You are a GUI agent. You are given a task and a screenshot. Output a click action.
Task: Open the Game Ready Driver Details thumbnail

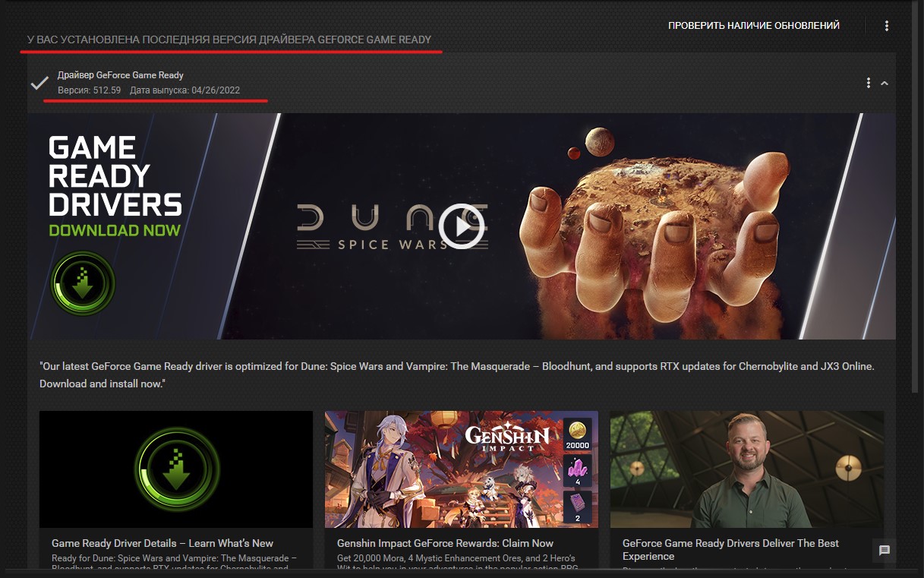tap(176, 469)
